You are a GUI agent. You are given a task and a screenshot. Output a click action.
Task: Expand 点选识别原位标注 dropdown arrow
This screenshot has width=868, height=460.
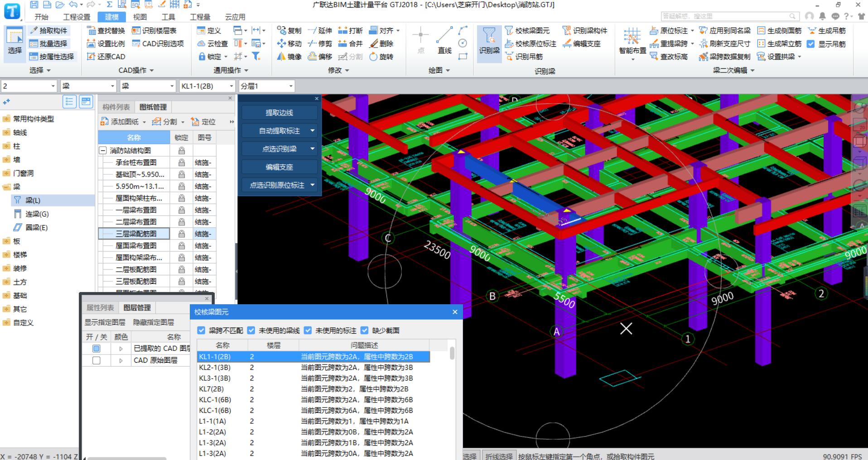313,185
